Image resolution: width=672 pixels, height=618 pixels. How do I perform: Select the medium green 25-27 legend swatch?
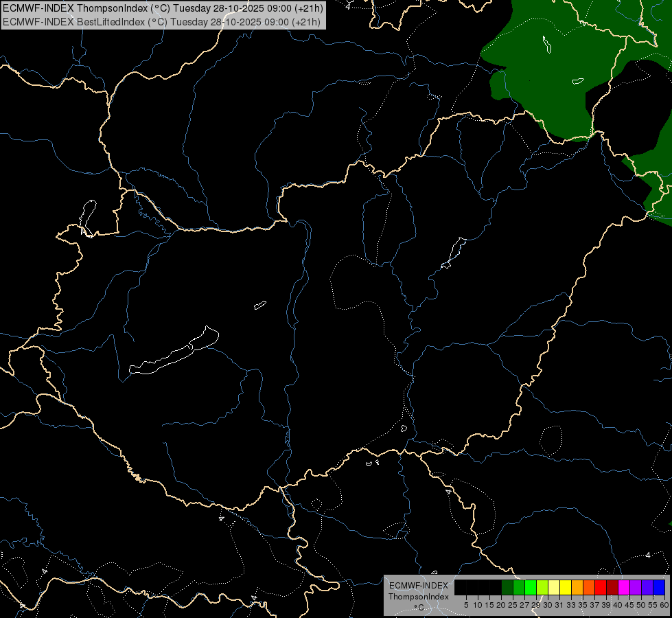(519, 587)
